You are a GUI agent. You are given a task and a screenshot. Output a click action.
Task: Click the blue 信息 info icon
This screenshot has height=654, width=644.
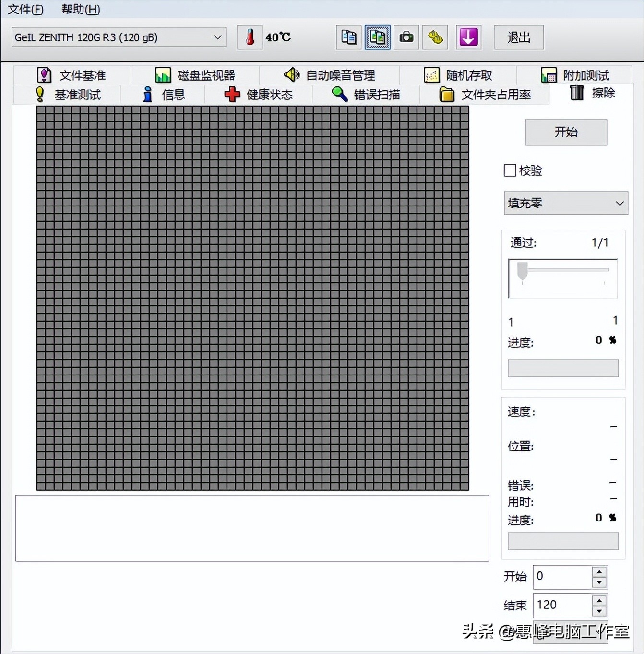148,94
